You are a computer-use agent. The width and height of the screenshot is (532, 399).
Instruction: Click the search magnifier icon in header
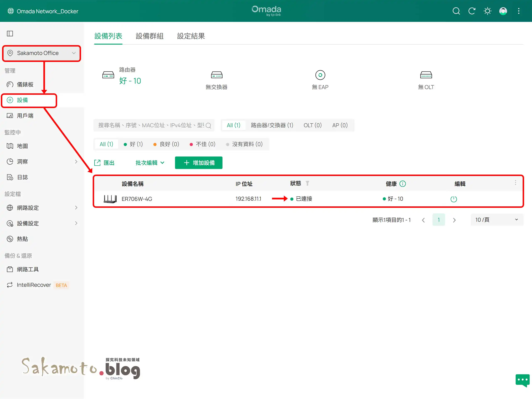456,11
